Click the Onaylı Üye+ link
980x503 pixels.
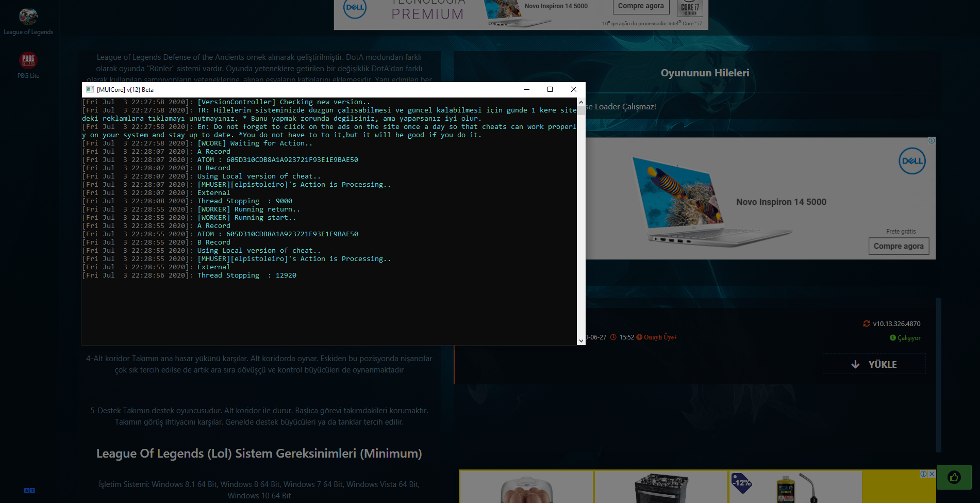(x=660, y=337)
